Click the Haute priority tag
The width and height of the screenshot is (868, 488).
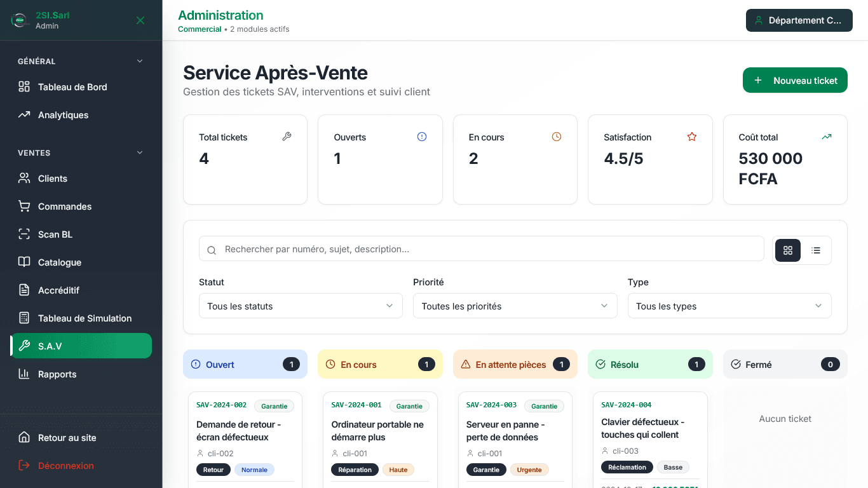398,470
